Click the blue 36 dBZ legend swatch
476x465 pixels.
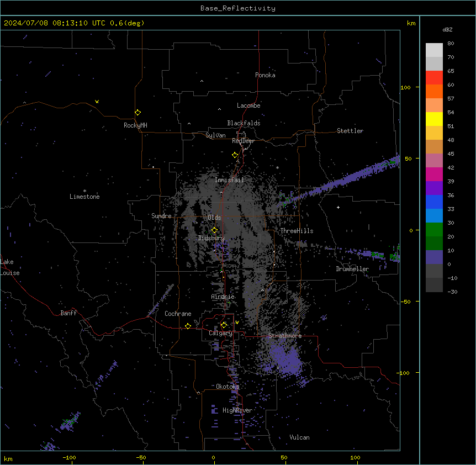point(434,202)
